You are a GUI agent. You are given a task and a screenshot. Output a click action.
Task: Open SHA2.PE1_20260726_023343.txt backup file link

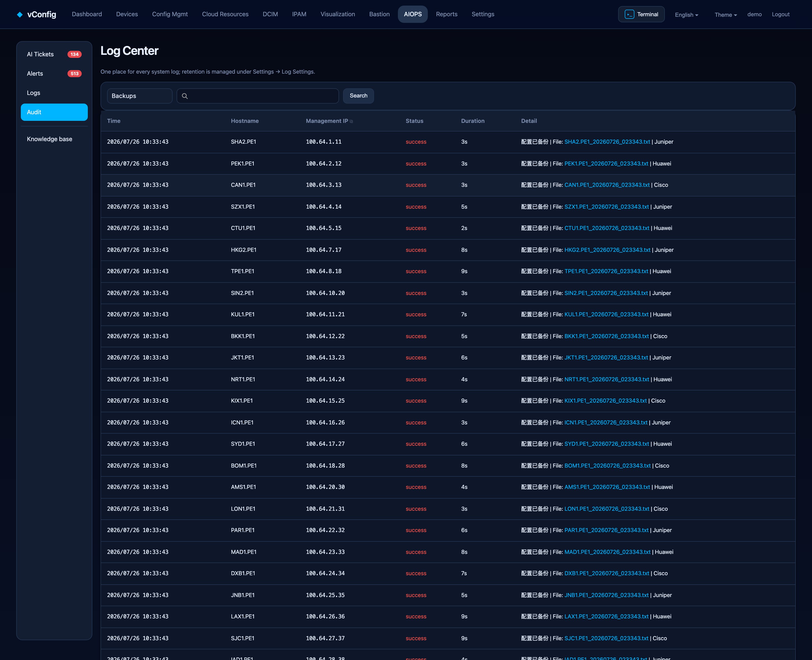pos(607,142)
